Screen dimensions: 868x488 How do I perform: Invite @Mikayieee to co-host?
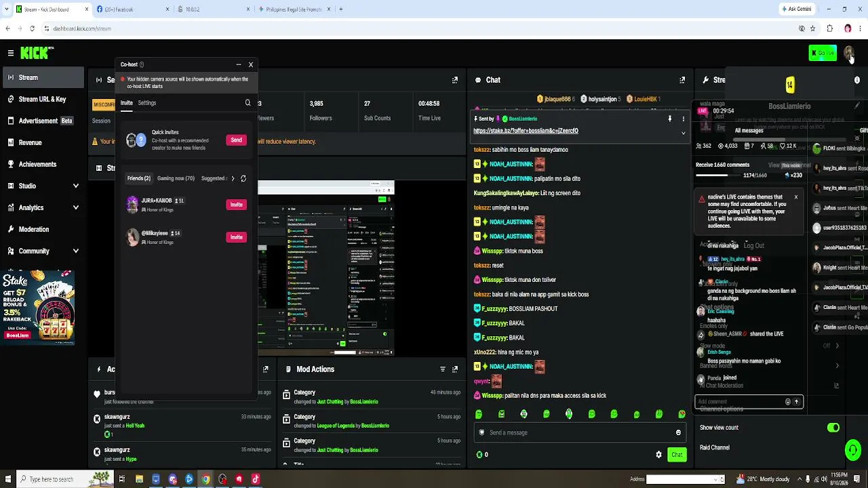(236, 237)
